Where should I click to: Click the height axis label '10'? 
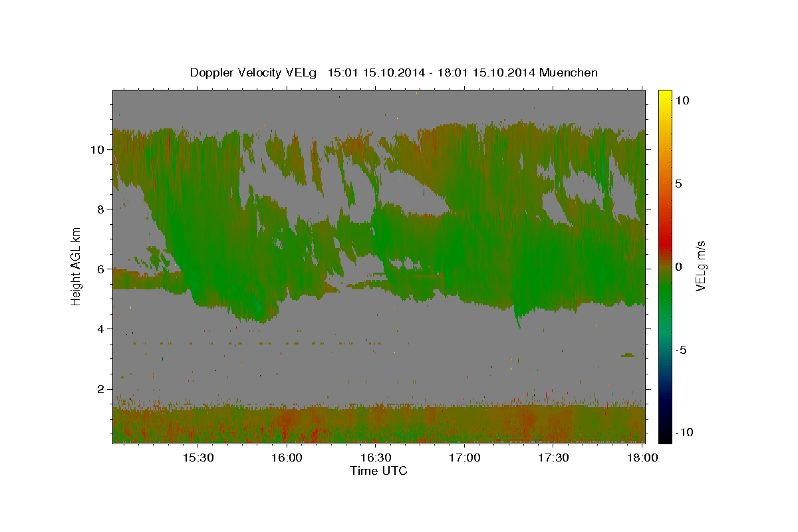pyautogui.click(x=96, y=150)
